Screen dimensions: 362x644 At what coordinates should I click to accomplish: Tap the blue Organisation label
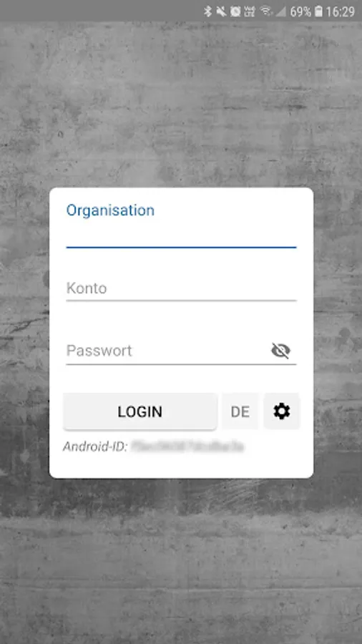pyautogui.click(x=110, y=210)
